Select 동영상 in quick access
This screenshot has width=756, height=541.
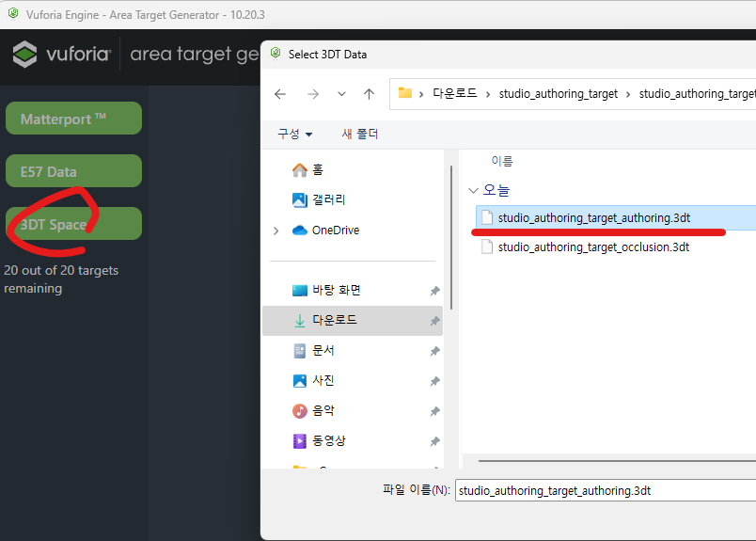pyautogui.click(x=353, y=440)
